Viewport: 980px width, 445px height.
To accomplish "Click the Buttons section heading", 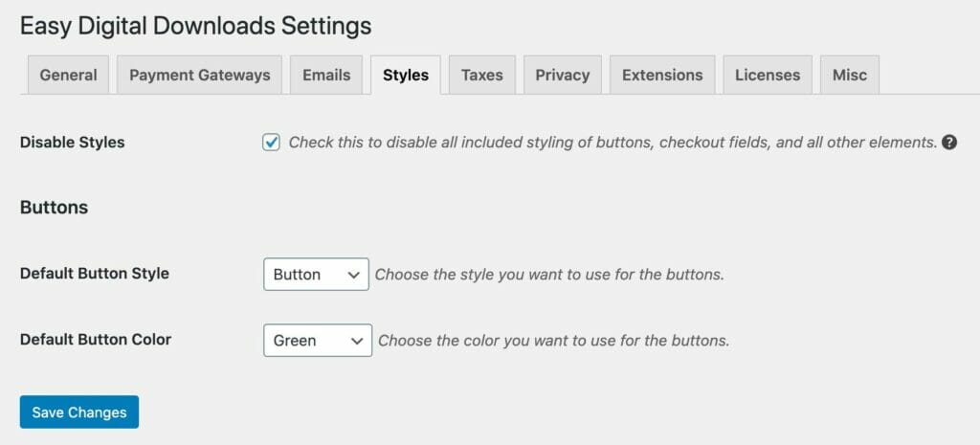I will coord(54,208).
